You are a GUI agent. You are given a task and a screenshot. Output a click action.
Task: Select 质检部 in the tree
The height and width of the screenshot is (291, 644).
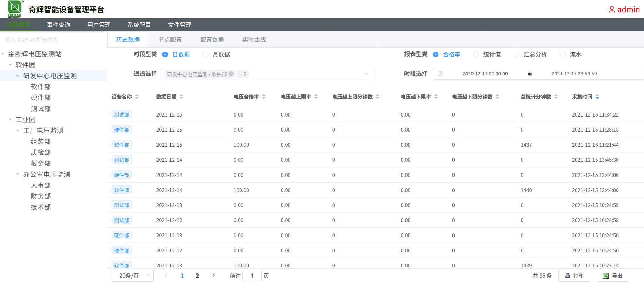click(x=41, y=152)
